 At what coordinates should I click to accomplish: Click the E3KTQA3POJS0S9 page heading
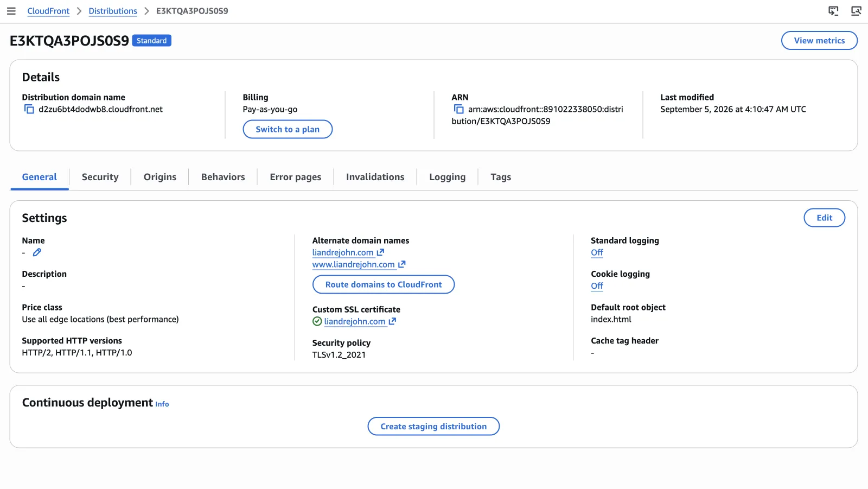(69, 41)
